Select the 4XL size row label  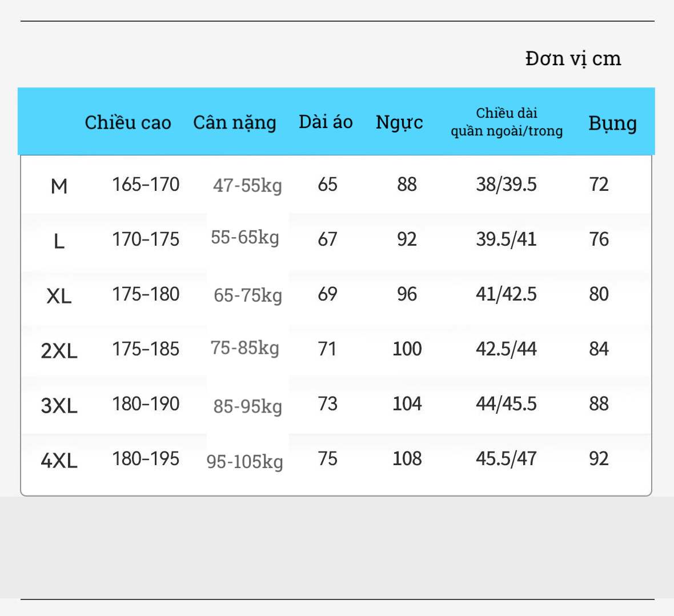59,460
